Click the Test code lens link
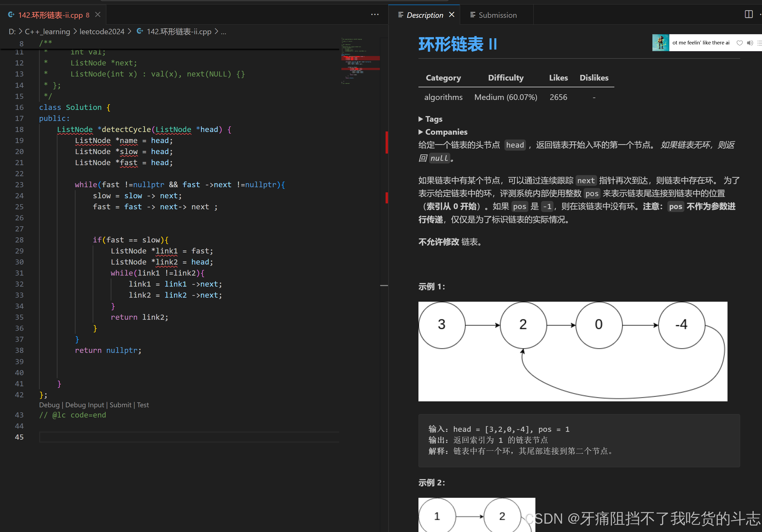This screenshot has width=762, height=532. click(143, 405)
